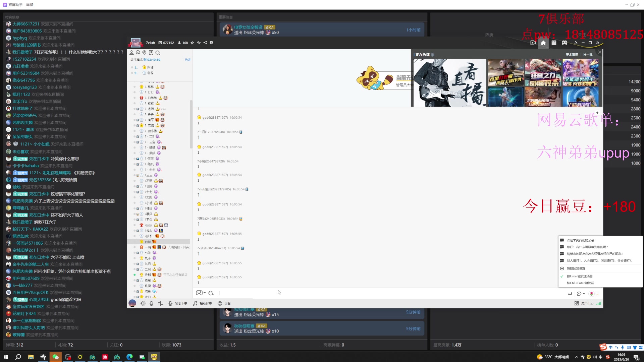Toggle the microphone icon in bottom bar
The height and width of the screenshot is (362, 644).
(152, 303)
